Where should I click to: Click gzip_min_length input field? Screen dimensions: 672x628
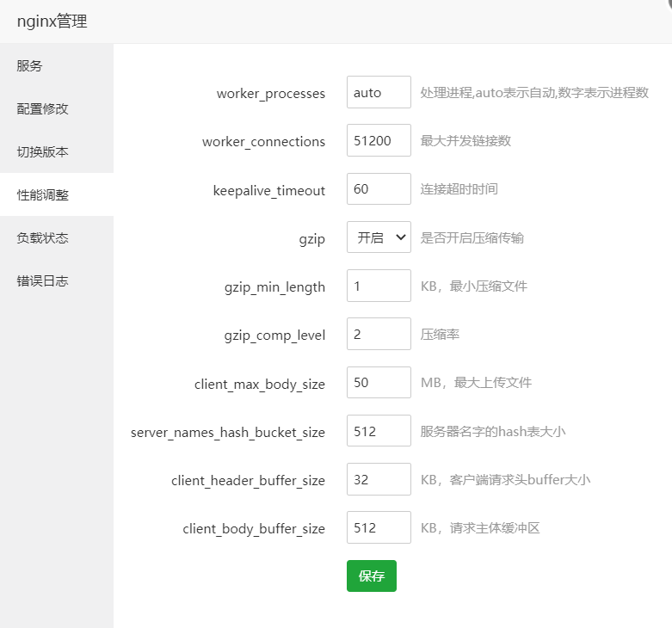point(379,286)
